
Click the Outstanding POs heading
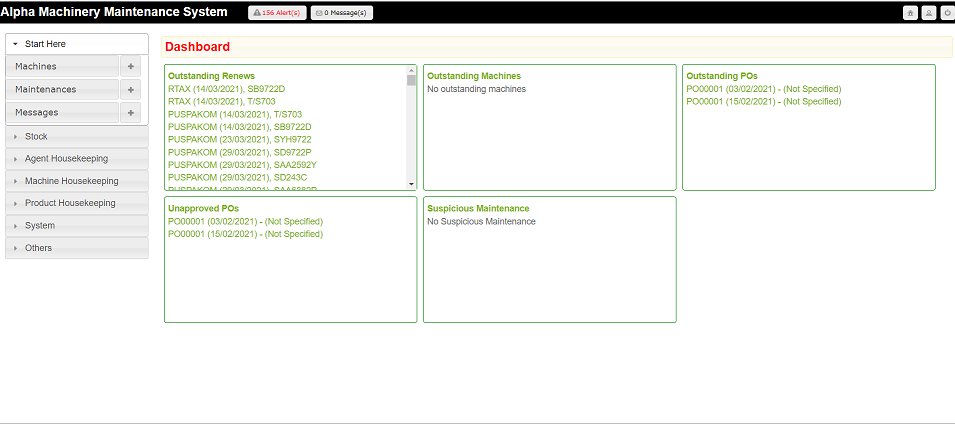pyautogui.click(x=722, y=76)
